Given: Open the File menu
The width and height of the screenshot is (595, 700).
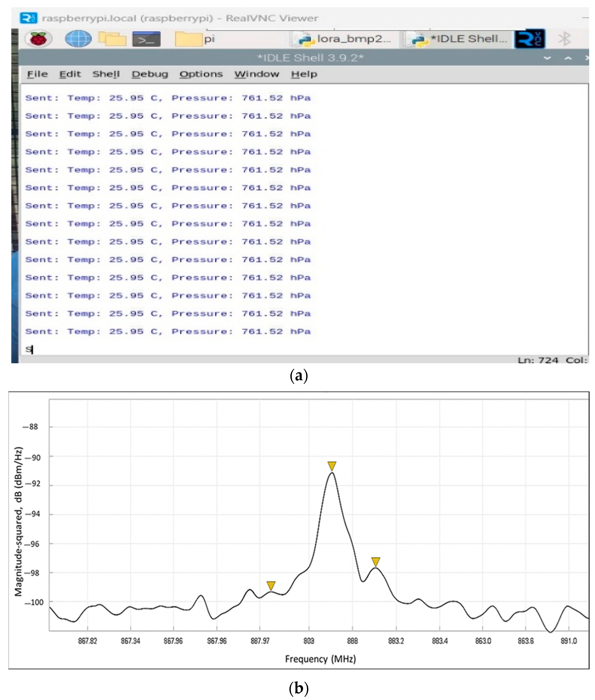Looking at the screenshot, I should click(37, 74).
